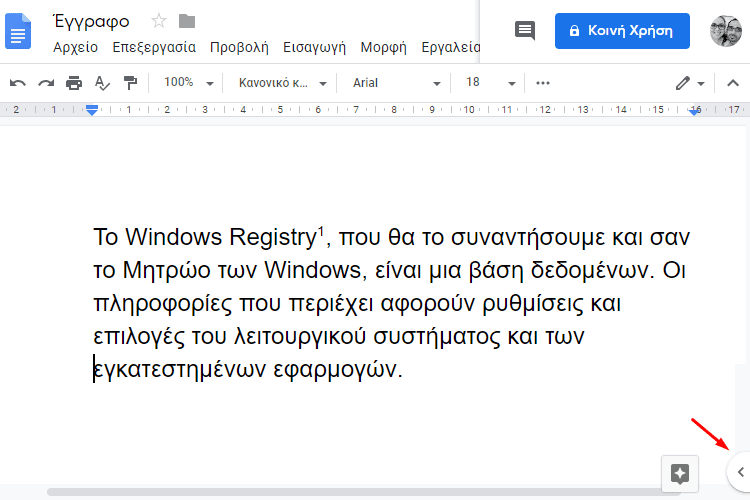The height and width of the screenshot is (500, 750).
Task: Run spelling and grammar check
Action: pos(102,83)
